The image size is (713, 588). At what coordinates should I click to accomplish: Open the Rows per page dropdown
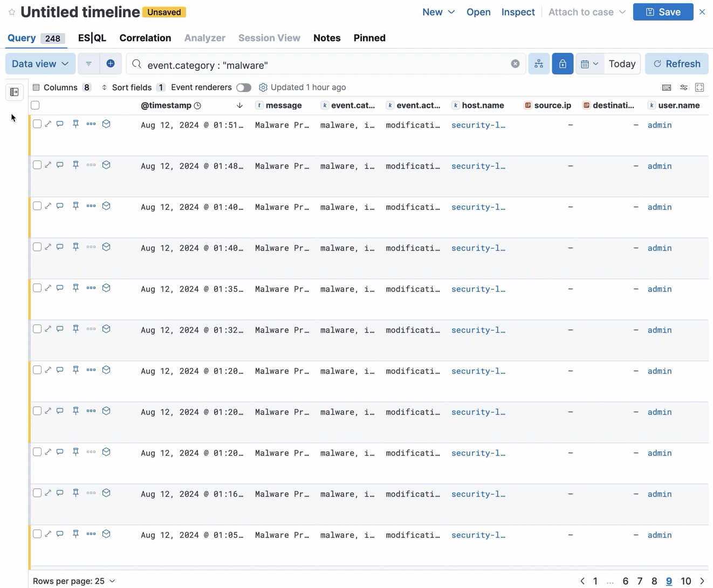tap(74, 581)
